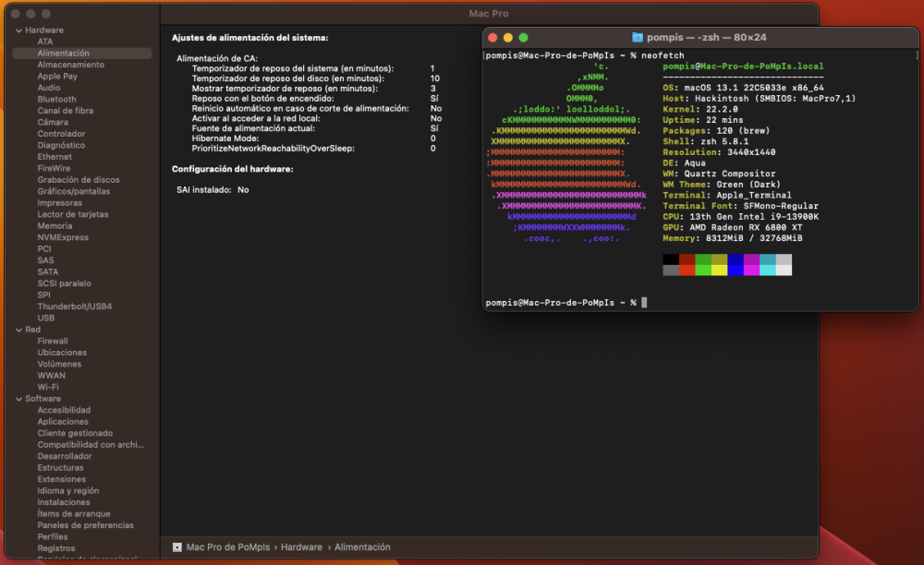Open Canal de fibra entry
This screenshot has height=565, width=924.
(x=66, y=111)
